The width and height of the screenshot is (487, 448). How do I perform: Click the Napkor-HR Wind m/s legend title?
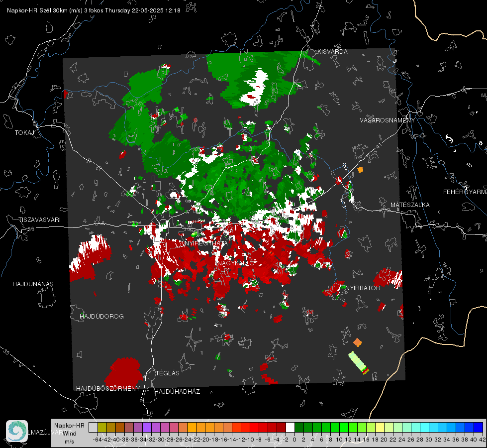69,433
